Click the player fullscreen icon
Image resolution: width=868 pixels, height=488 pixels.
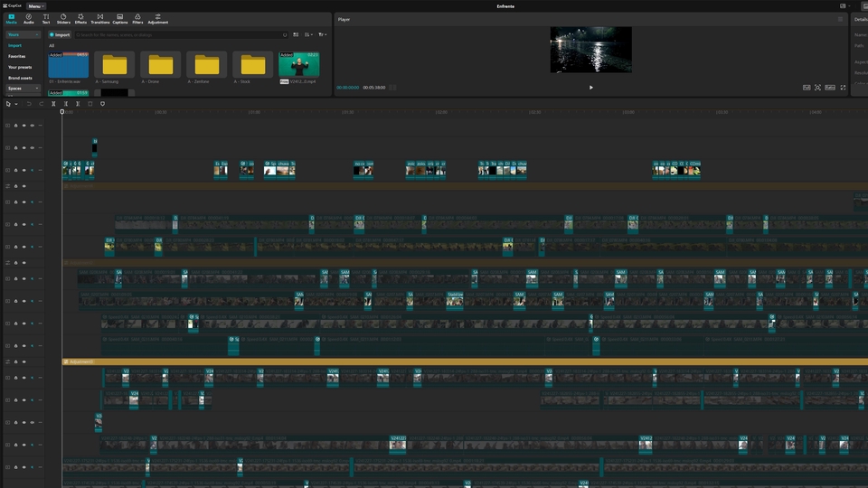point(843,88)
